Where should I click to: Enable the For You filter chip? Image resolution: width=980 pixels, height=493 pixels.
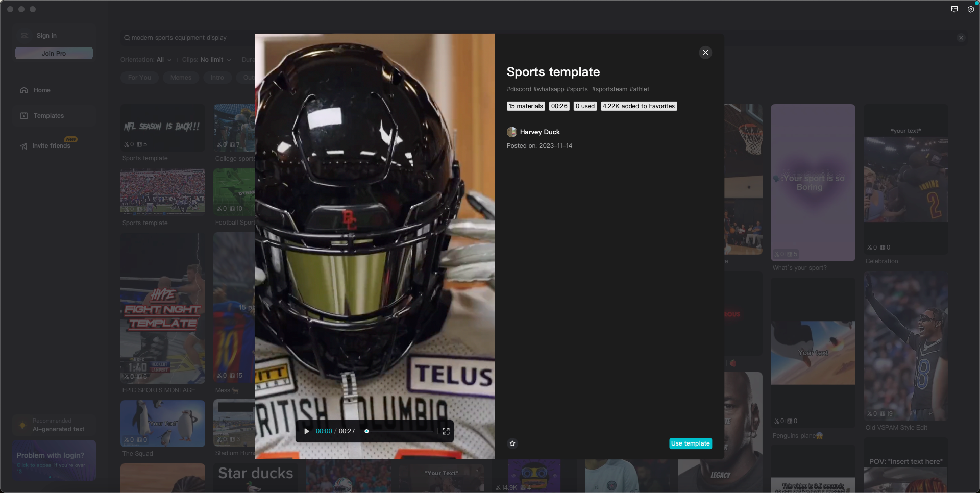click(139, 77)
